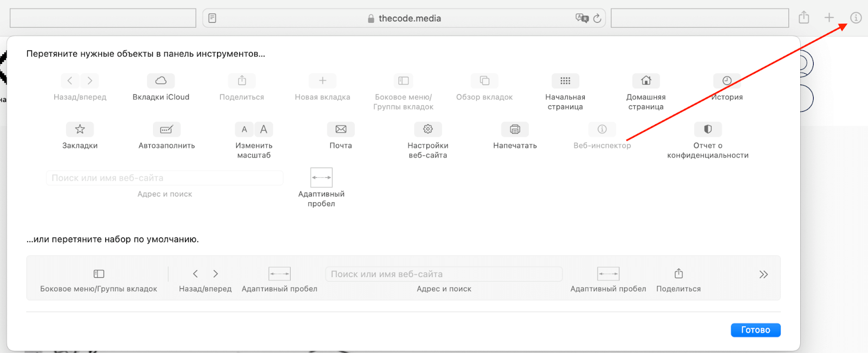This screenshot has width=868, height=353.
Task: Expand the default set overflow chevrons
Action: 763,274
